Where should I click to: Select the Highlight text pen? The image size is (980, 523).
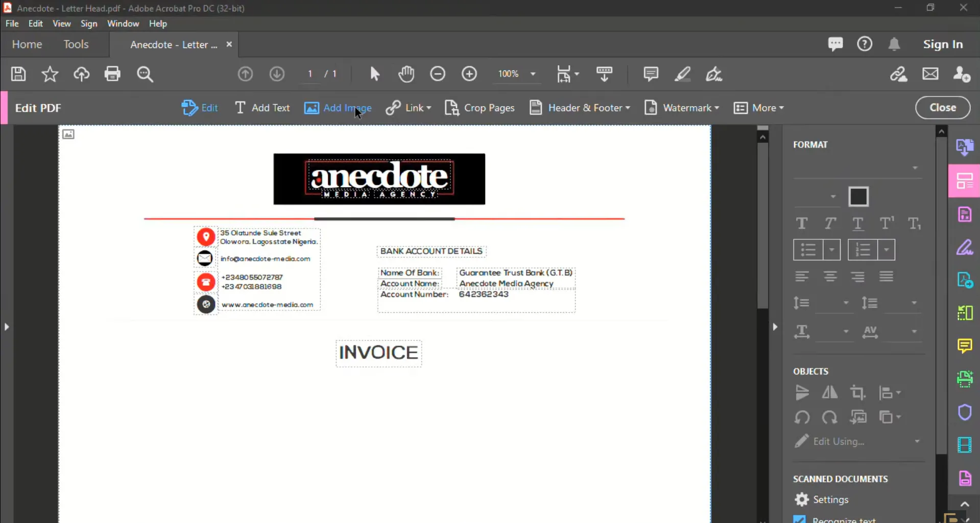pos(682,74)
